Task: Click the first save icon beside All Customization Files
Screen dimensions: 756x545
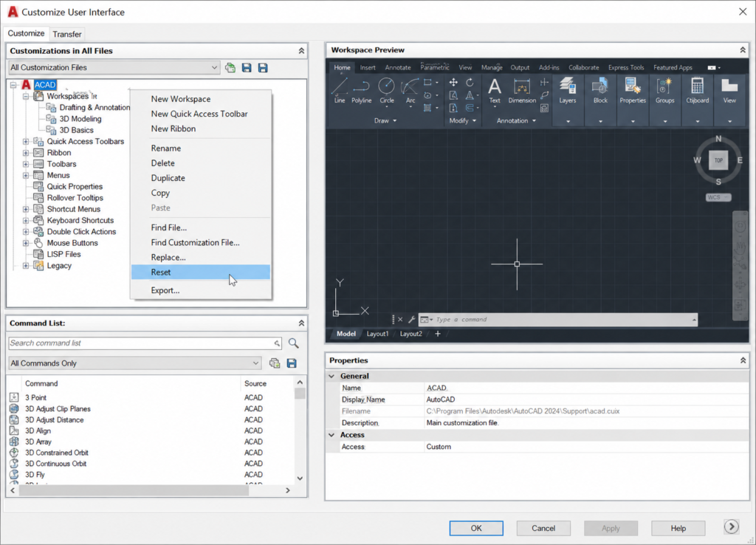Action: point(247,67)
